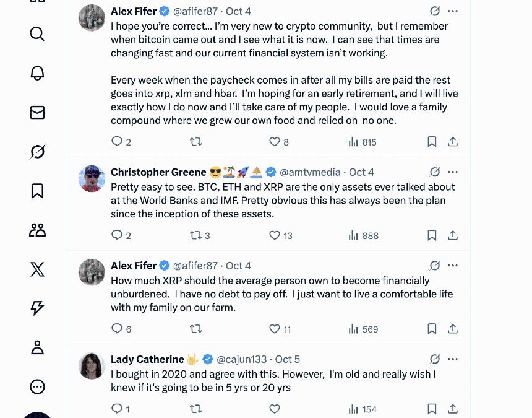
Task: Open Direct Messages envelope icon
Action: [36, 113]
